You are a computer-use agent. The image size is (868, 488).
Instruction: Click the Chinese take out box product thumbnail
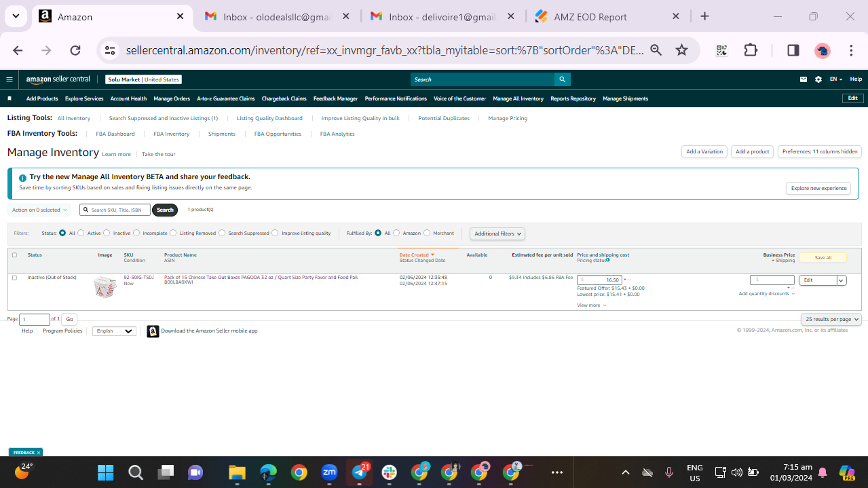pyautogui.click(x=105, y=286)
